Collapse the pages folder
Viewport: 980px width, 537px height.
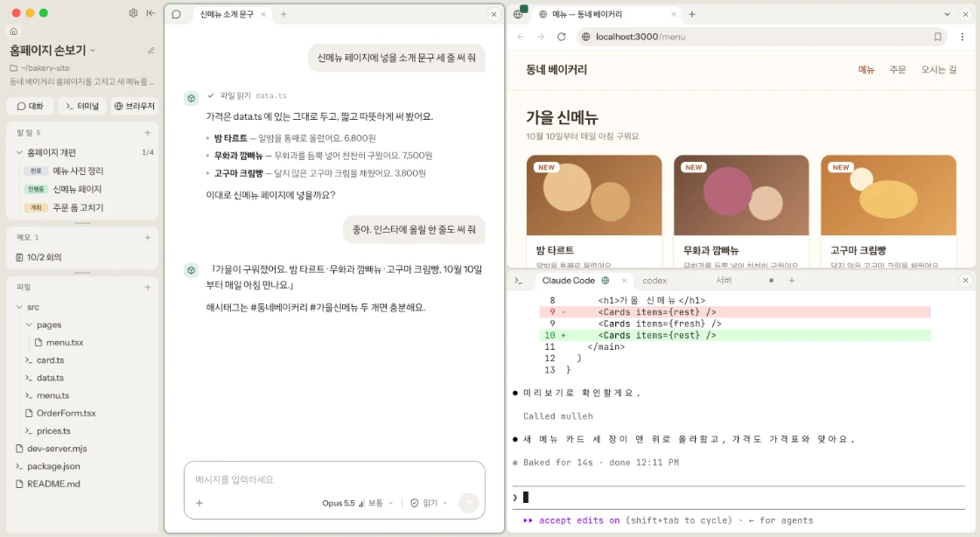(x=29, y=324)
